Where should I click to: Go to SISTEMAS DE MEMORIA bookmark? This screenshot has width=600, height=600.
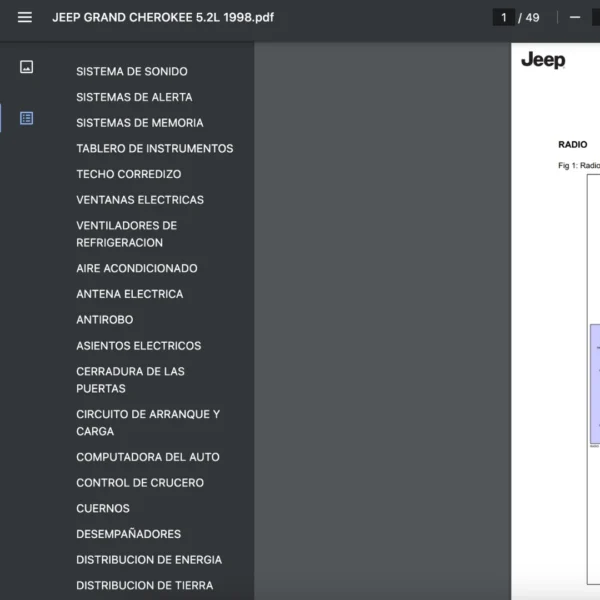coord(140,123)
